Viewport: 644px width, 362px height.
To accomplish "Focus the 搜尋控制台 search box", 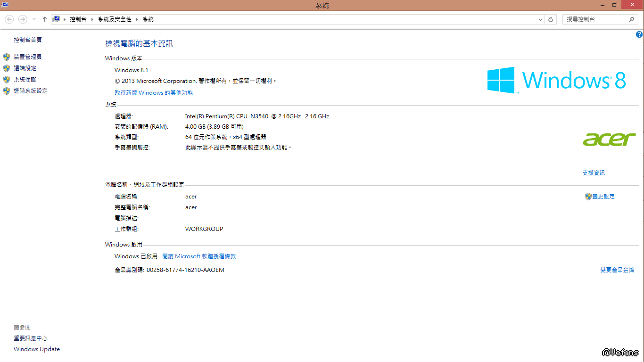I will pos(600,19).
